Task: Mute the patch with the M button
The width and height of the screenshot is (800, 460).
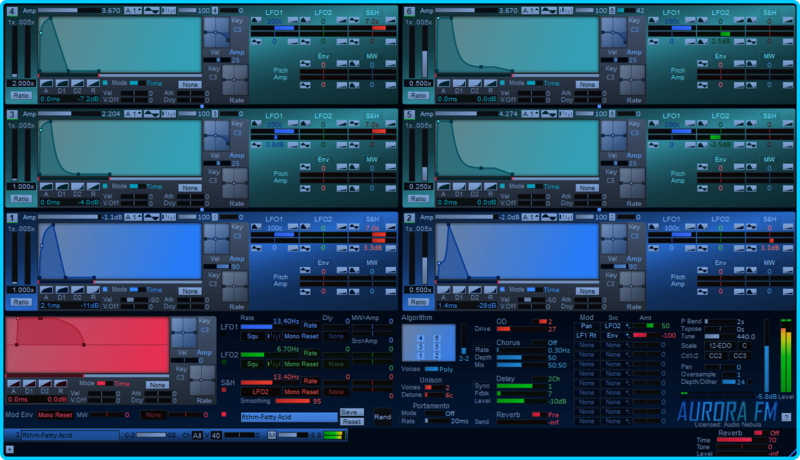Action: 272,435
